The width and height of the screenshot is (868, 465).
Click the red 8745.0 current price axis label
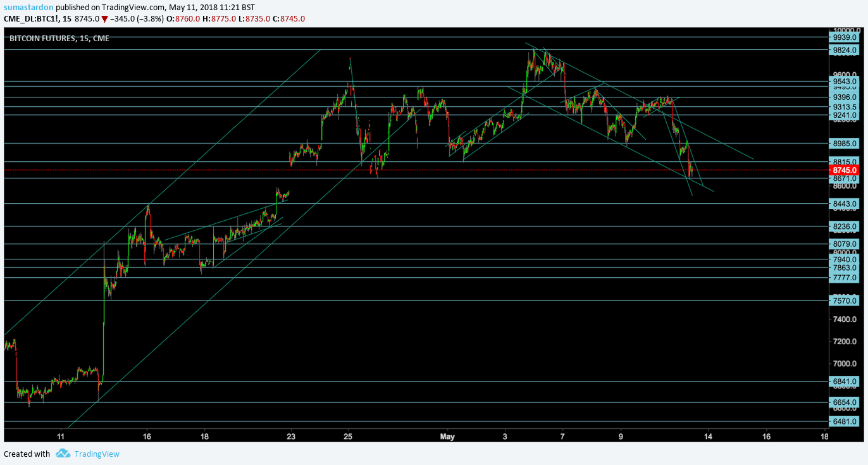point(845,170)
